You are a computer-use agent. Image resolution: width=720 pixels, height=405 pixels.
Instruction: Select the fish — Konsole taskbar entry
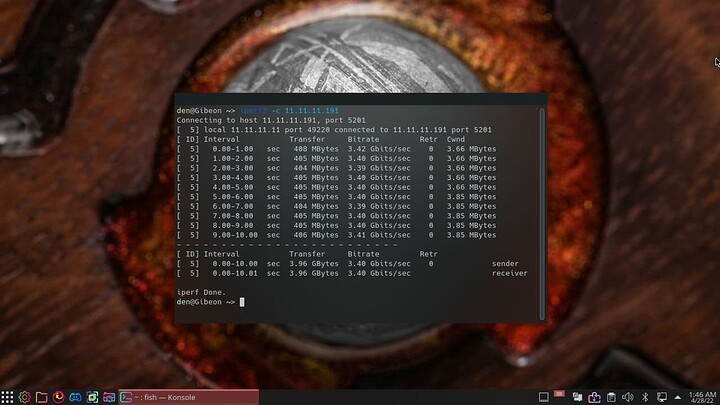(x=188, y=397)
